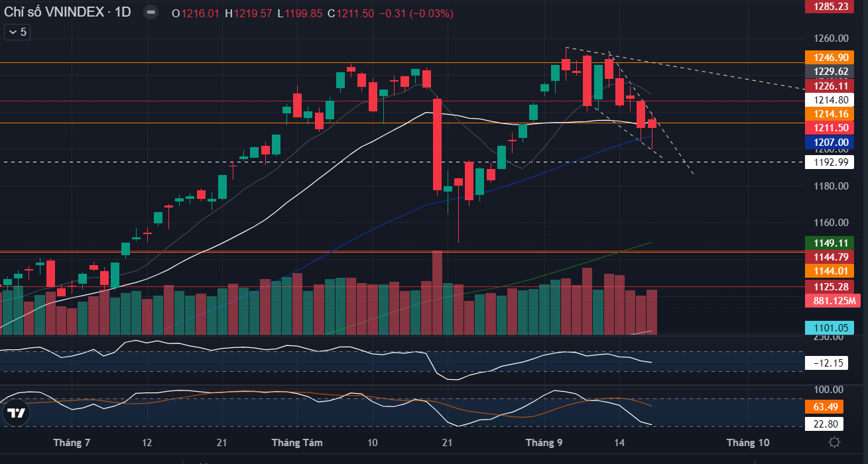Click the white 1214.80 price label

(x=829, y=100)
